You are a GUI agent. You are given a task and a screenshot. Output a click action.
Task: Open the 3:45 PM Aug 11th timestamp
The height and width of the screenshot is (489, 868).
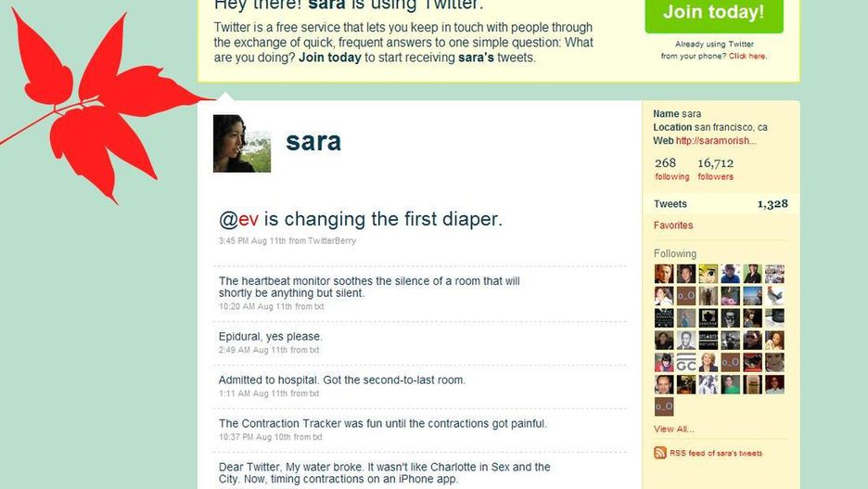pyautogui.click(x=252, y=241)
